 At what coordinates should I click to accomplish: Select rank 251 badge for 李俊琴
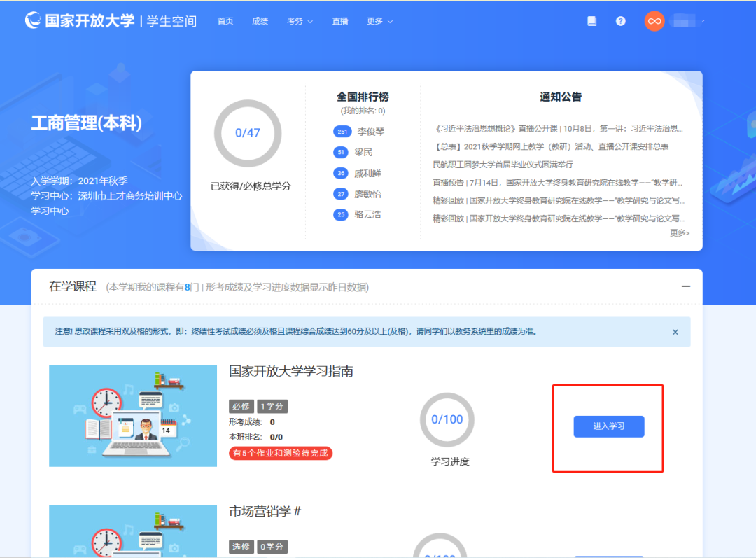[342, 132]
